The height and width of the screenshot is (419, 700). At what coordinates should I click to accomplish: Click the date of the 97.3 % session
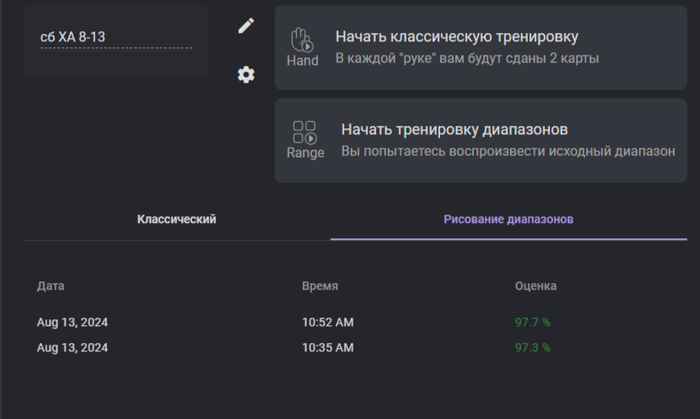click(72, 348)
